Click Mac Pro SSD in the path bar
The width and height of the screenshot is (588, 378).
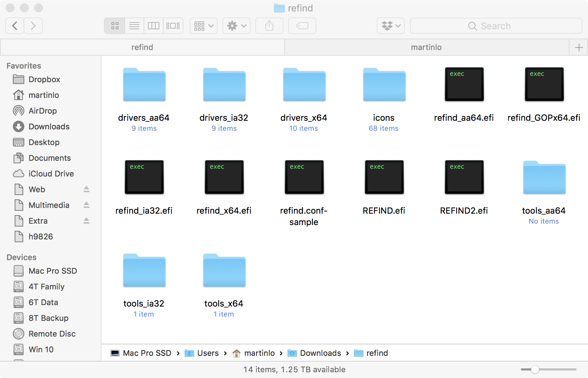(x=141, y=353)
